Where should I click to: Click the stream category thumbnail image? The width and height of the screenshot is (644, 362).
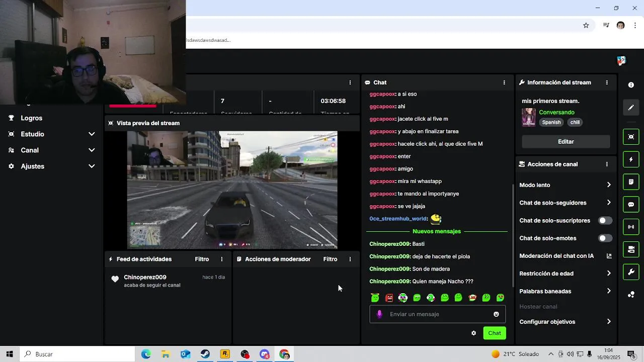(x=529, y=117)
